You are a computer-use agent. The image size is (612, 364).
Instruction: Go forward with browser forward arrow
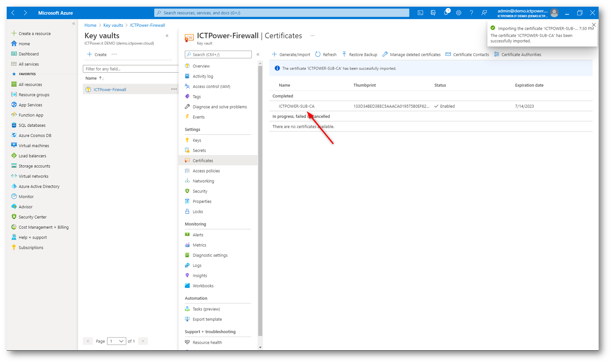[x=25, y=13]
